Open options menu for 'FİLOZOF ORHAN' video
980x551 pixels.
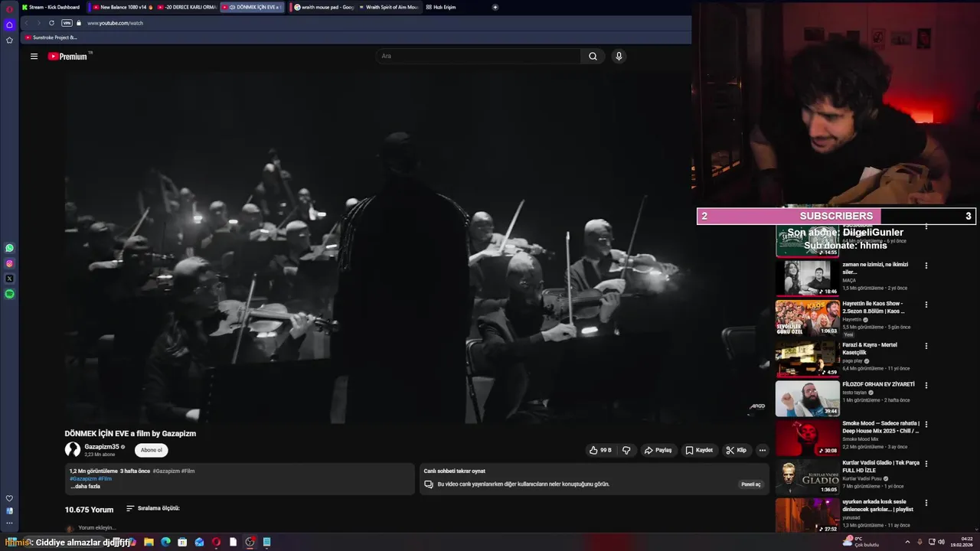(x=926, y=385)
